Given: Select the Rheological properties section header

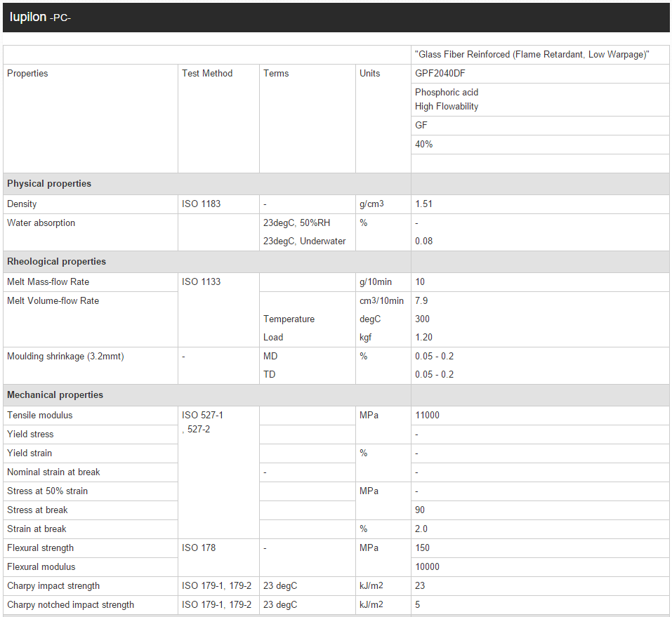Looking at the screenshot, I should pos(56,261).
